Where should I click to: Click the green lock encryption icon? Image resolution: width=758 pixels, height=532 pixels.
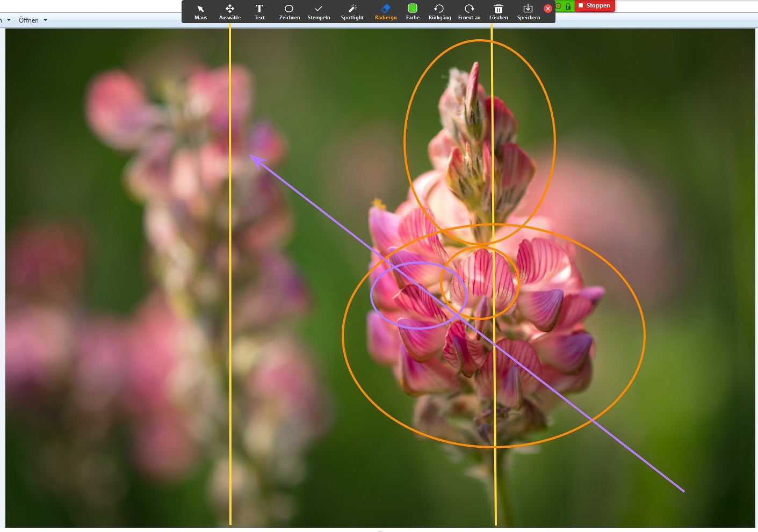pos(568,6)
